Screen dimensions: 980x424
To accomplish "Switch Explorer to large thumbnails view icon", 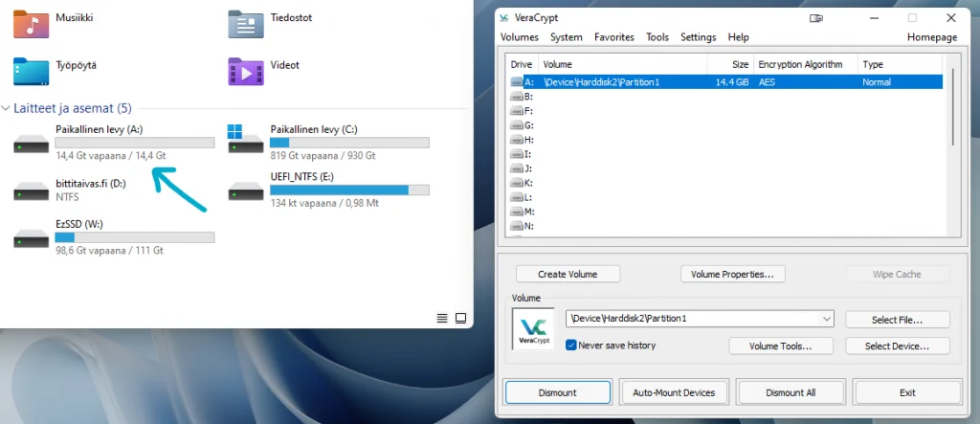I will click(460, 319).
